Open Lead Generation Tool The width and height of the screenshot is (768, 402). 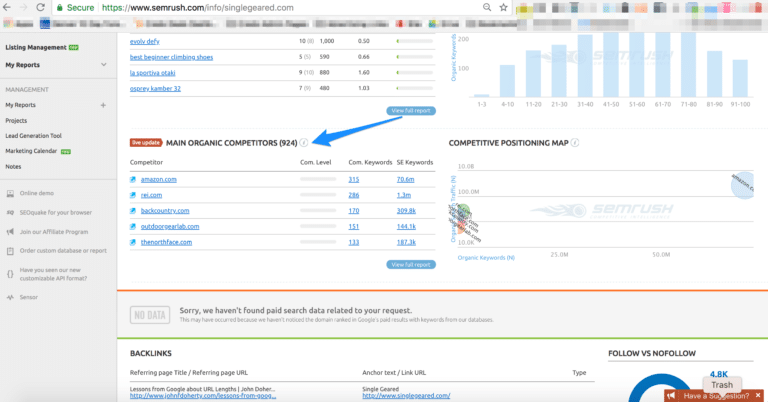tap(34, 136)
